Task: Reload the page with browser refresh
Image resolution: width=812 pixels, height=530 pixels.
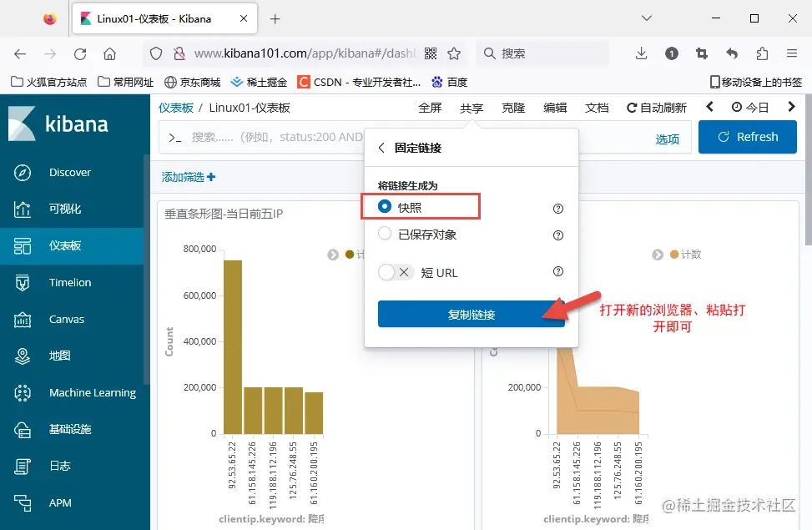Action: coord(80,53)
